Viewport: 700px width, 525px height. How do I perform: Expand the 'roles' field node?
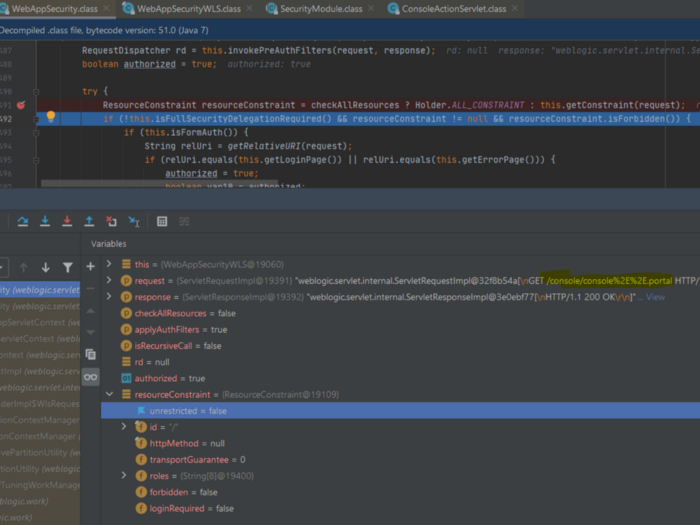pyautogui.click(x=124, y=475)
